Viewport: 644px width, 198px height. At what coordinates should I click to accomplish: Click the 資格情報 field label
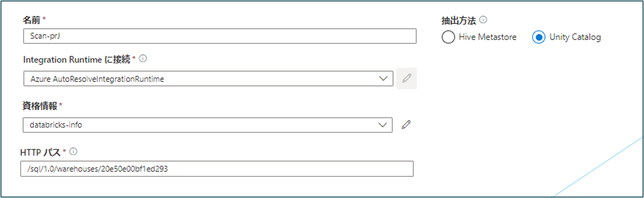(39, 106)
